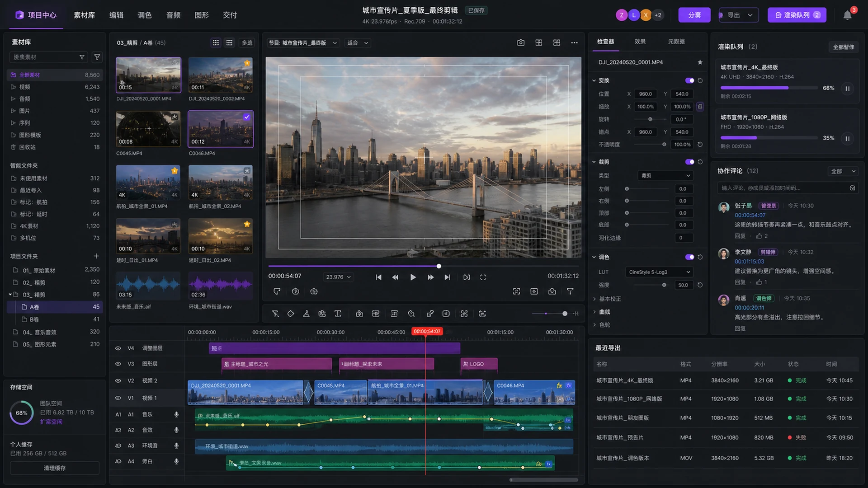Switch to the 调色 top tab
Screen dimensions: 868x488
pyautogui.click(x=145, y=15)
